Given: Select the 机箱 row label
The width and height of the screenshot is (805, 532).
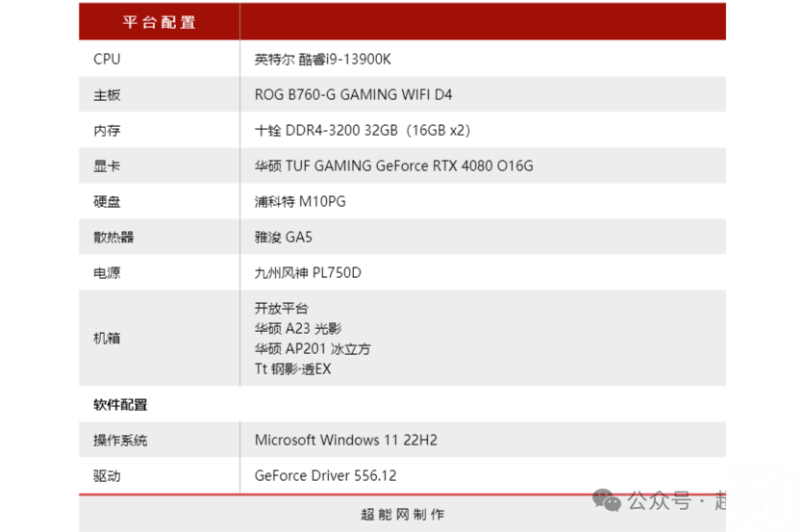Looking at the screenshot, I should pyautogui.click(x=107, y=339).
